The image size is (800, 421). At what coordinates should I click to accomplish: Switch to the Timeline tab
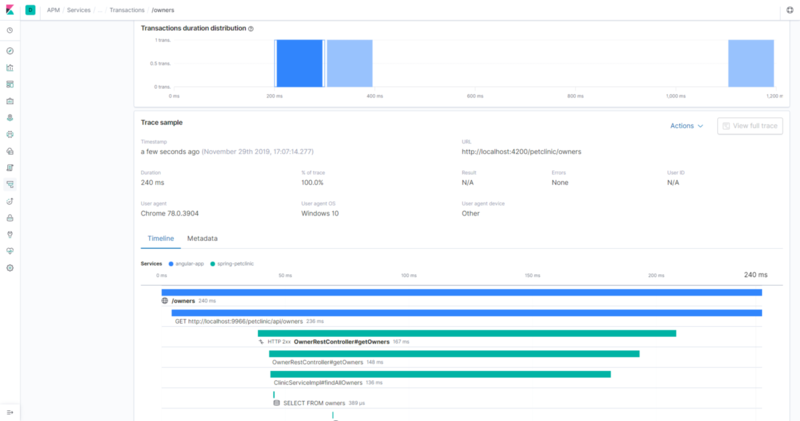coord(161,238)
